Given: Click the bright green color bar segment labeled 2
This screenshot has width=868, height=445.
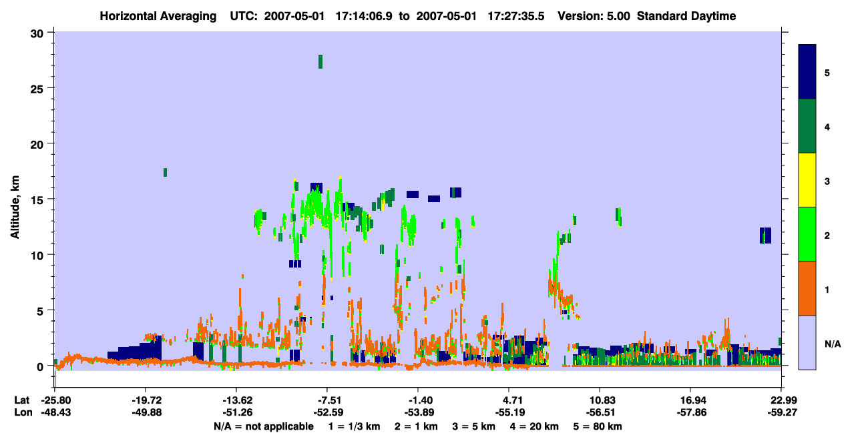Looking at the screenshot, I should coord(807,234).
